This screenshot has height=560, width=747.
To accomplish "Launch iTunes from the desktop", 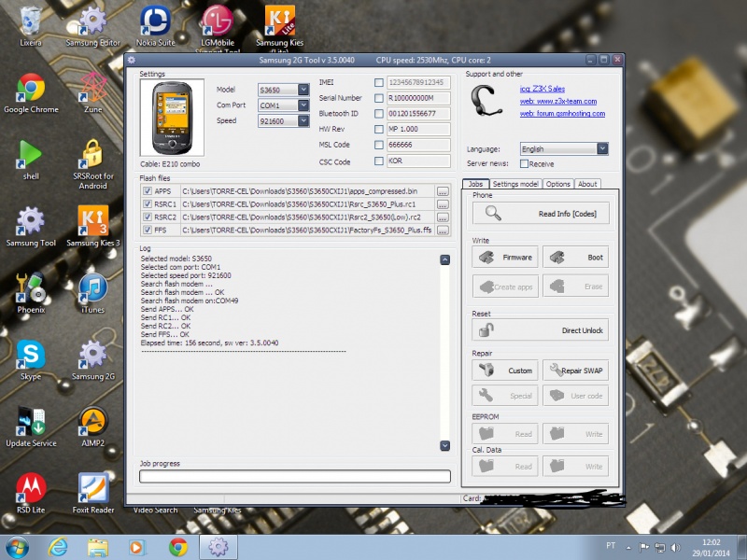I will 92,293.
